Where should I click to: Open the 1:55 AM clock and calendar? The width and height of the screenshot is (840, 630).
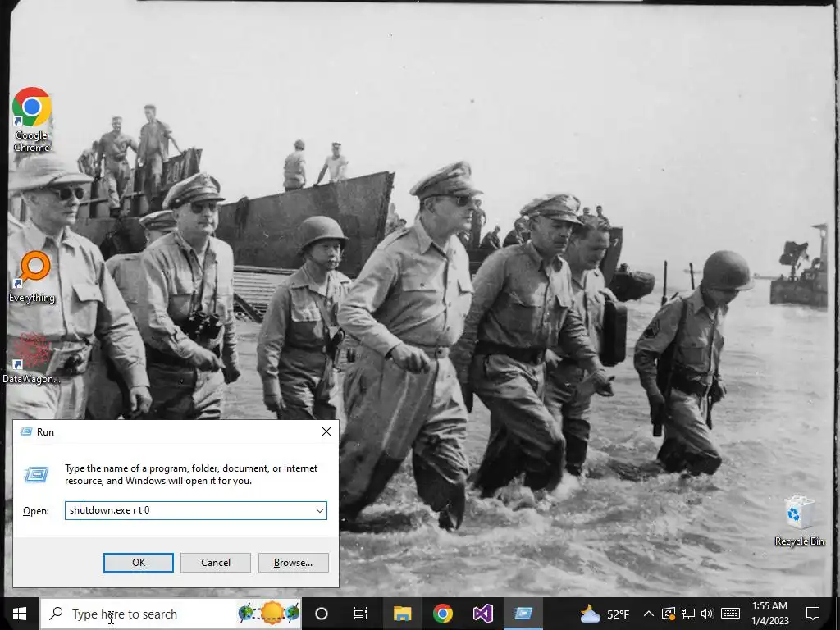(769, 614)
